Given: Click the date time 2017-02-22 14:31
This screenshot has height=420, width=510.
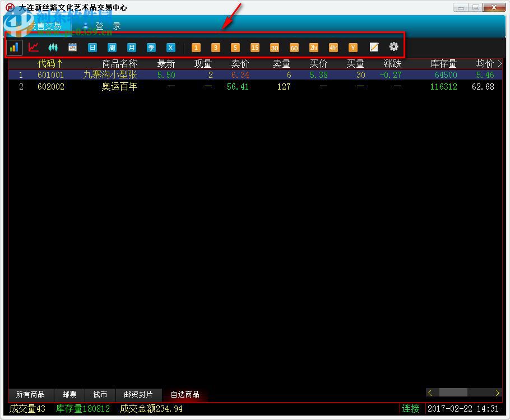Looking at the screenshot, I should 463,409.
